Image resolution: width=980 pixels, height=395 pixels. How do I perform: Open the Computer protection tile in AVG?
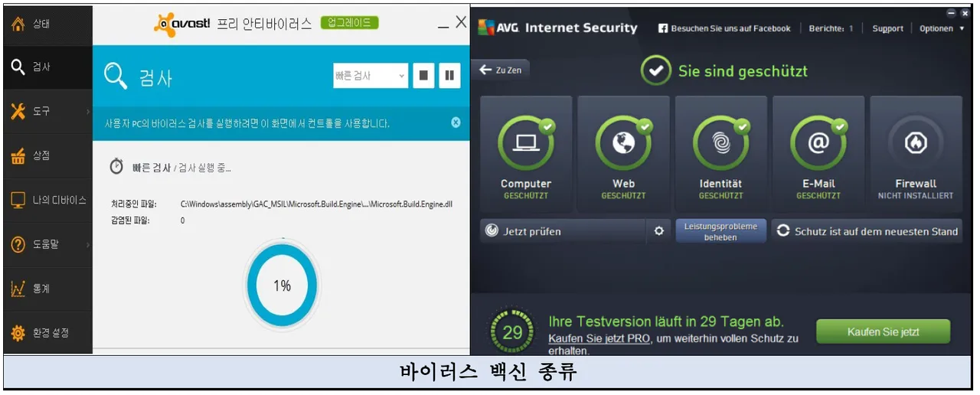tap(526, 154)
